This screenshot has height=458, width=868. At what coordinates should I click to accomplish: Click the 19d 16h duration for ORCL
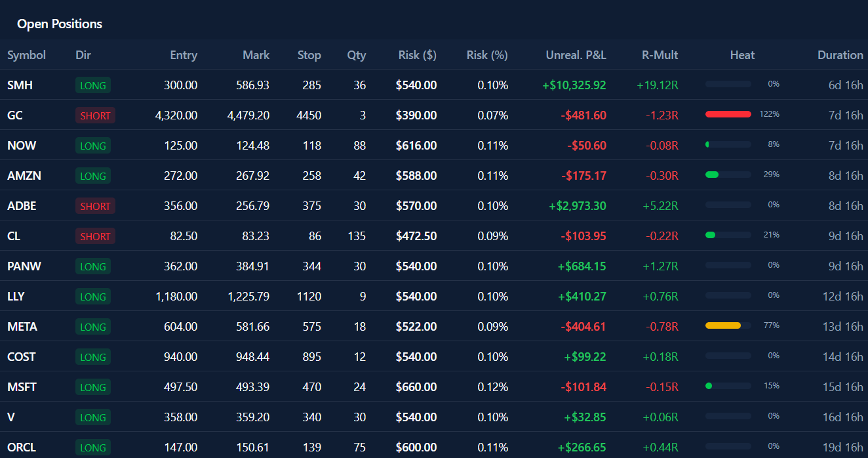843,448
